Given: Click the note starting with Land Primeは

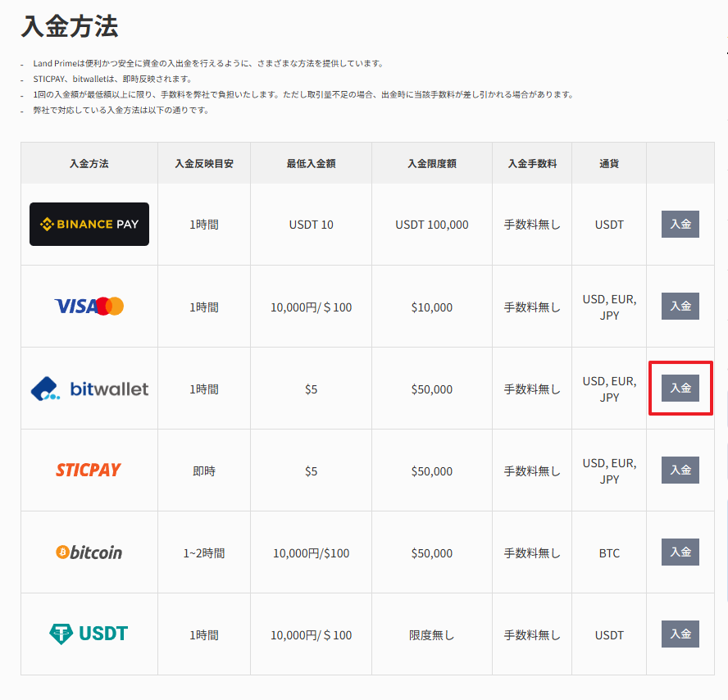Looking at the screenshot, I should 208,64.
